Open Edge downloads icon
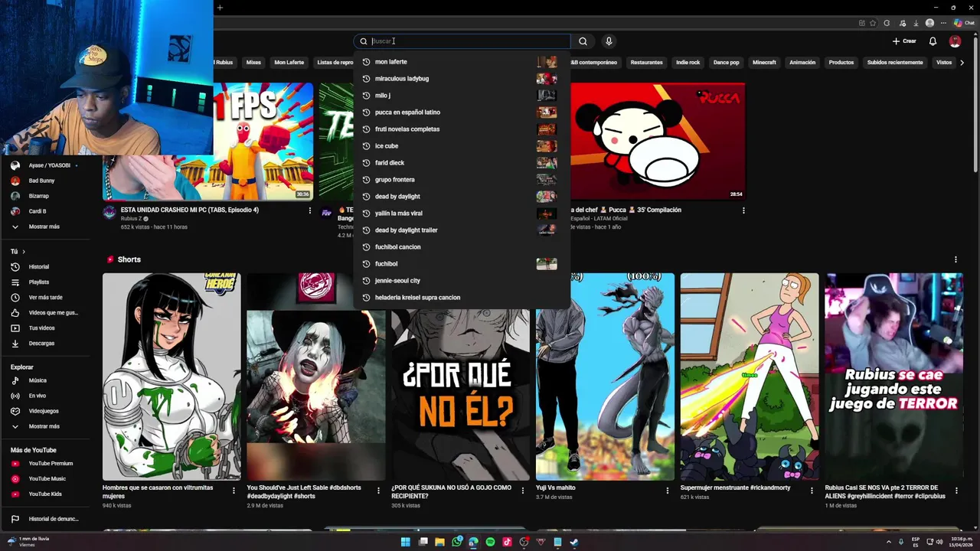Image resolution: width=980 pixels, height=551 pixels. pos(915,23)
